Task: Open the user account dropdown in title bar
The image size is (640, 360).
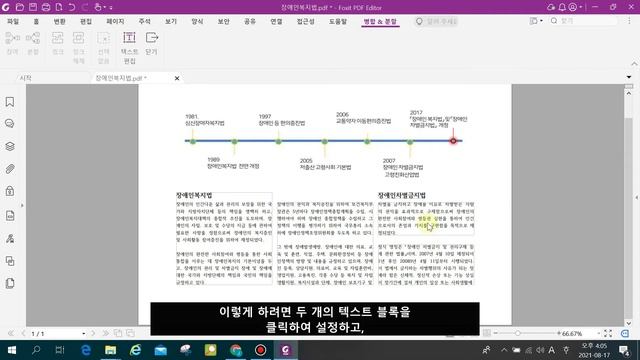Action: click(x=576, y=7)
